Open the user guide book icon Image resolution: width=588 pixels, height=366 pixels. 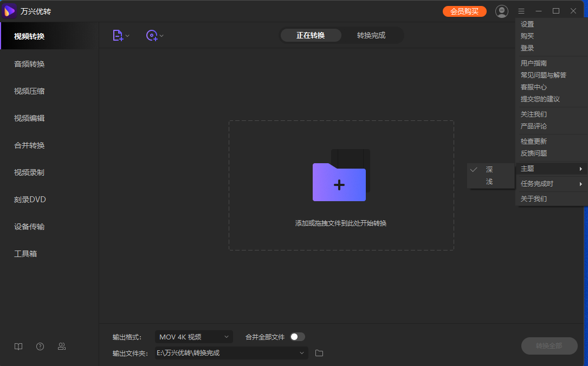(18, 346)
